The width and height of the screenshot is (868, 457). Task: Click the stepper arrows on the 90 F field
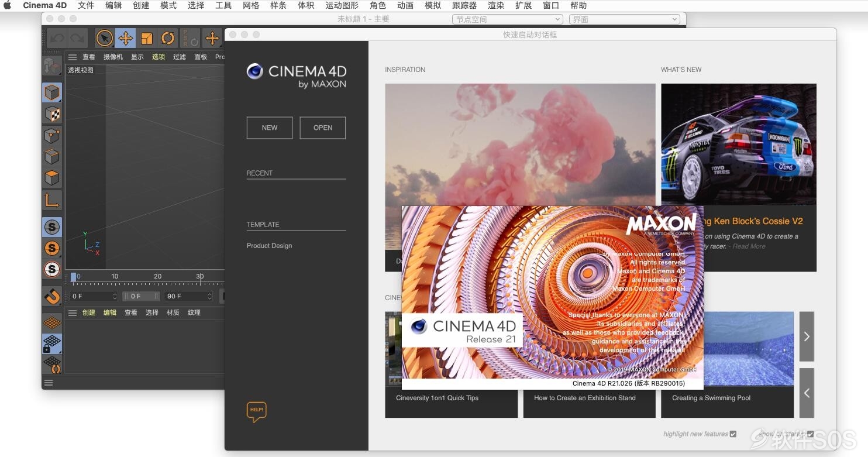point(209,296)
